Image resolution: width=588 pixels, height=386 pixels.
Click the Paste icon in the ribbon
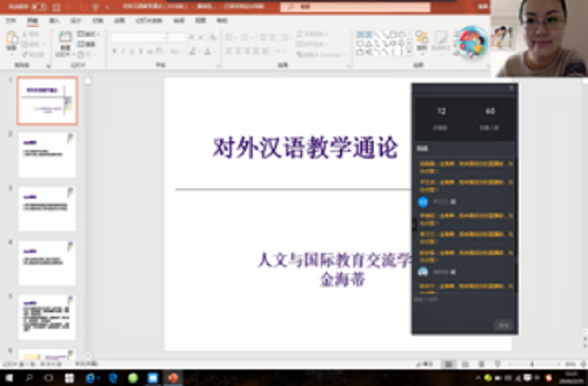[13, 40]
